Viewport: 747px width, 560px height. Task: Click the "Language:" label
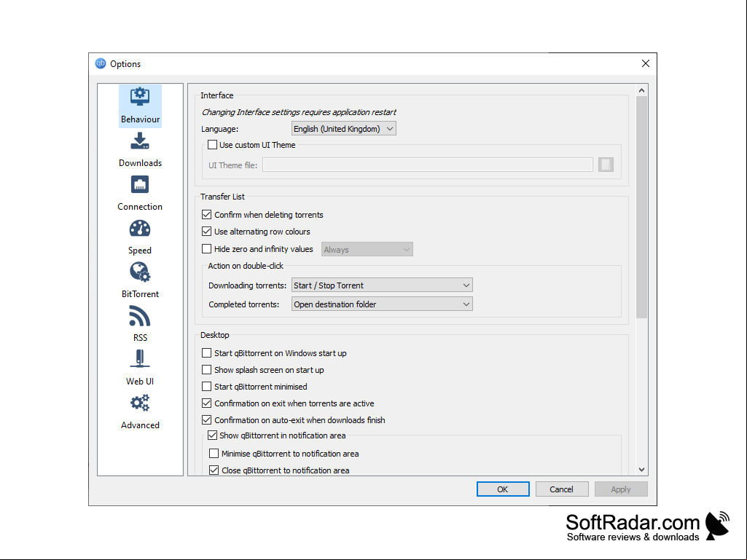pos(219,129)
